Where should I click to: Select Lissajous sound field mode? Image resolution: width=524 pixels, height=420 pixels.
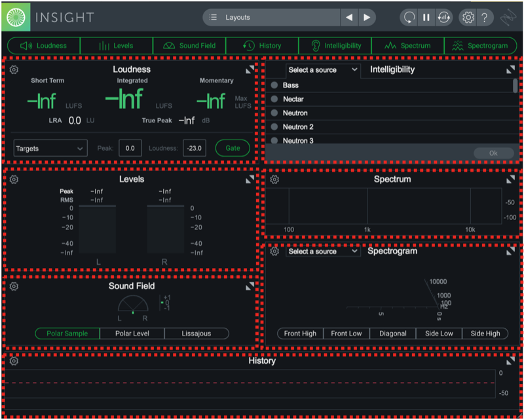point(196,334)
